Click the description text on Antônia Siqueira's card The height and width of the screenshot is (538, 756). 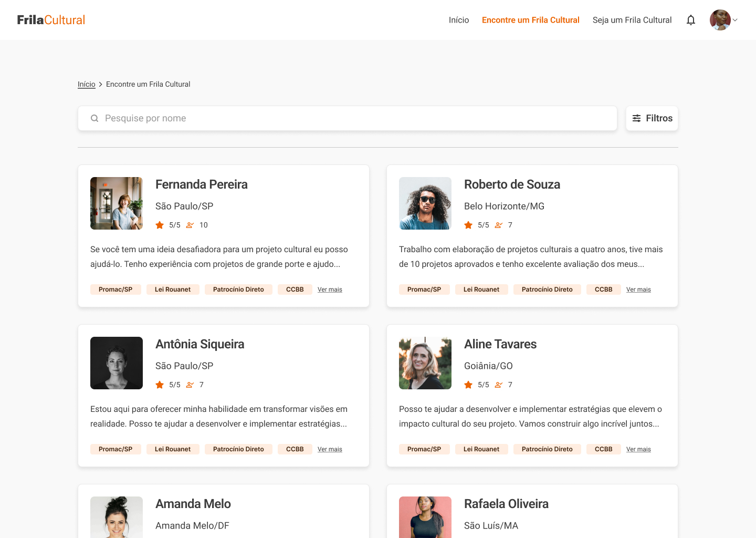tap(219, 417)
